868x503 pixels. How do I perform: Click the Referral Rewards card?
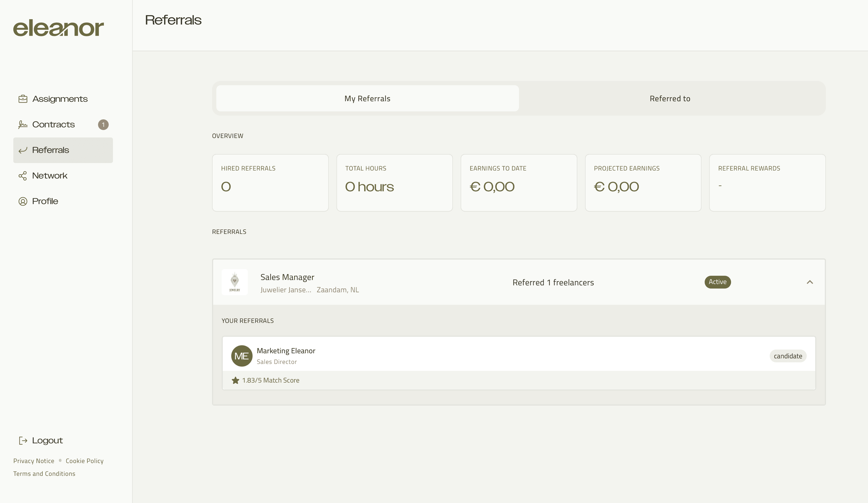click(x=767, y=182)
